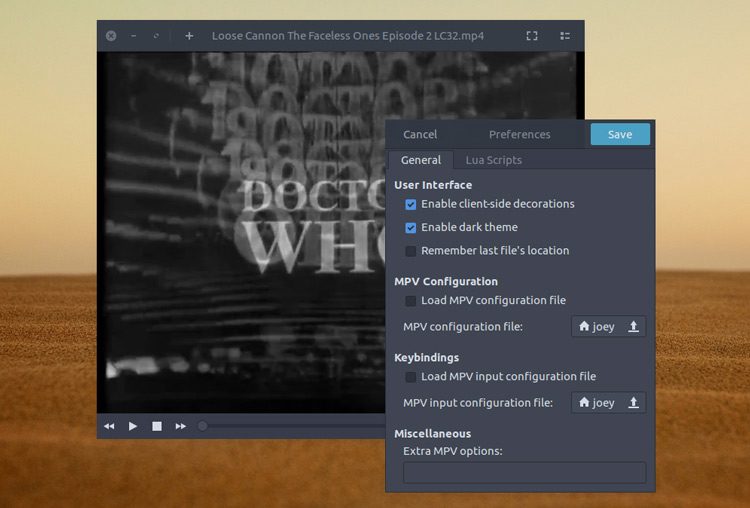Switch to the Lua Scripts tab

[493, 160]
